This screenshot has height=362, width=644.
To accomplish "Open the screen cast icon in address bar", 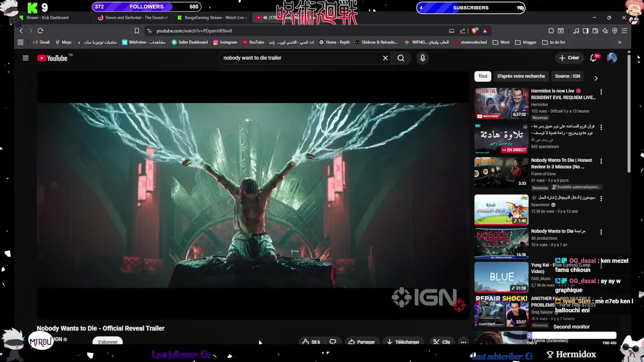I will [x=452, y=31].
